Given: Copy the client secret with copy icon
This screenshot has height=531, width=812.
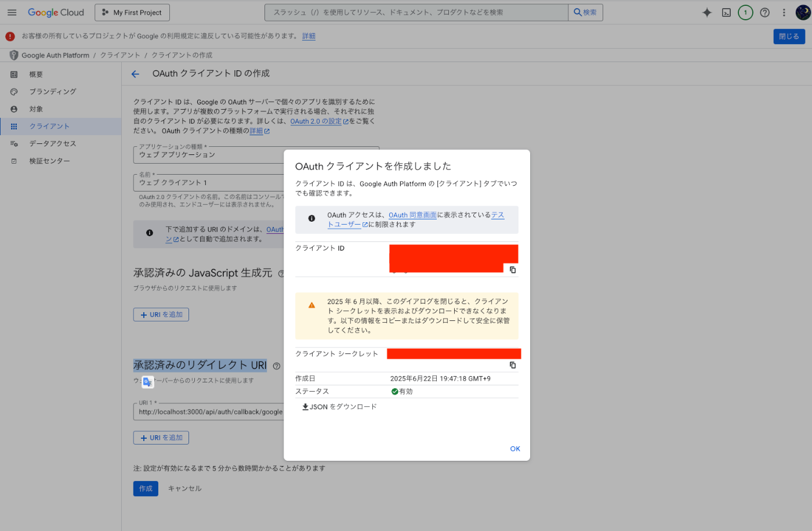Looking at the screenshot, I should pyautogui.click(x=513, y=365).
